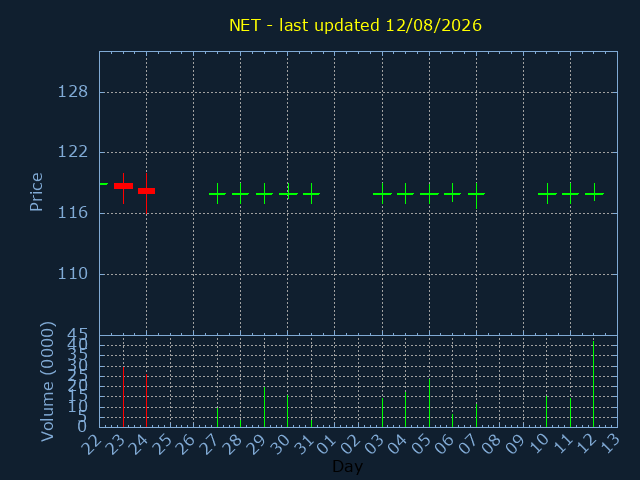Select the green cross marker on day 07

476,196
